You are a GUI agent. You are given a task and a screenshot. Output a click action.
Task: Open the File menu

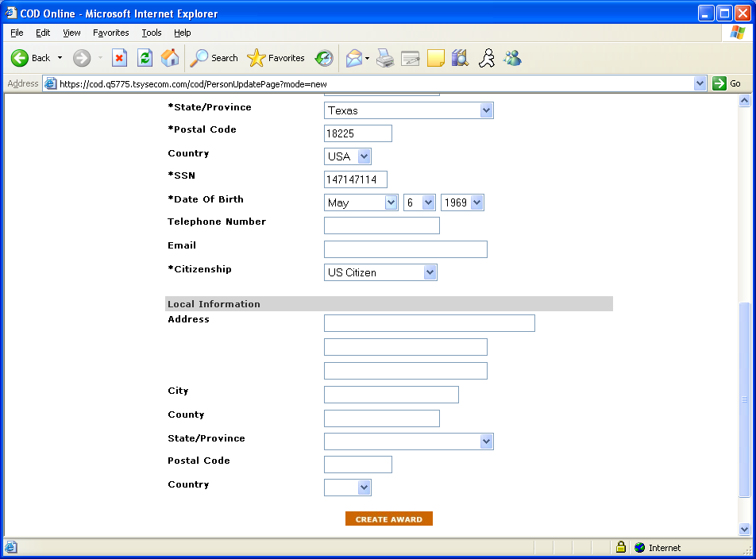click(17, 33)
